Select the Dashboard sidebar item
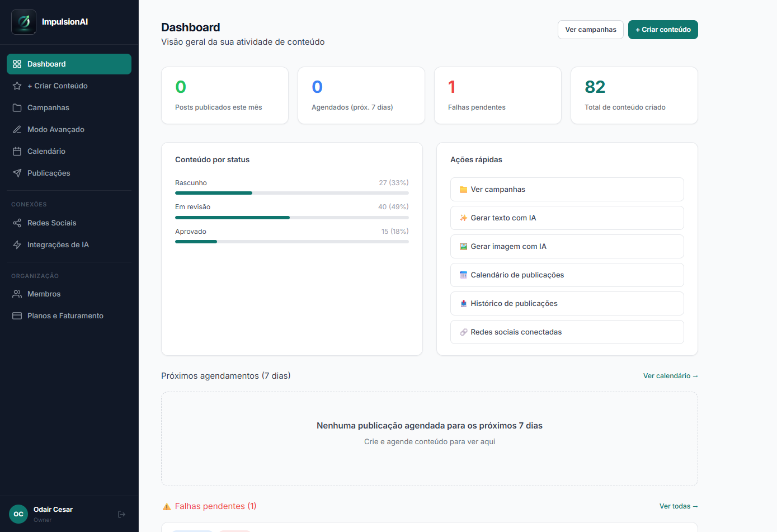This screenshot has height=532, width=777. point(69,64)
